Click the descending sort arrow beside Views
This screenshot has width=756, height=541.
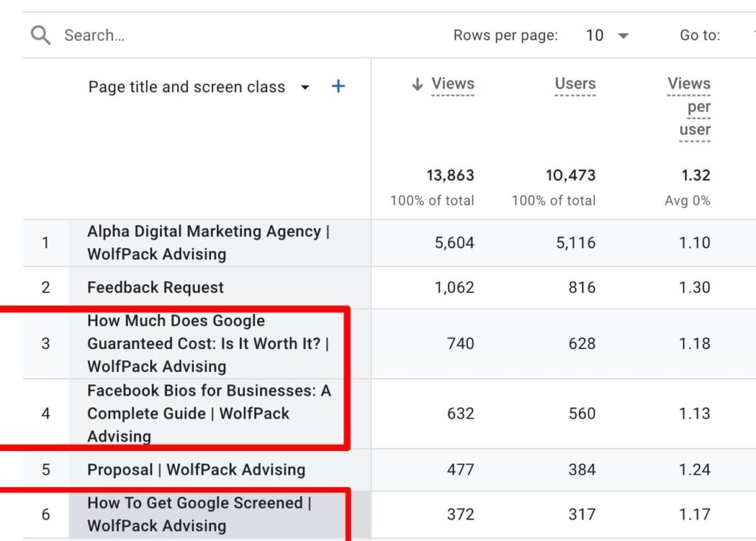tap(417, 84)
